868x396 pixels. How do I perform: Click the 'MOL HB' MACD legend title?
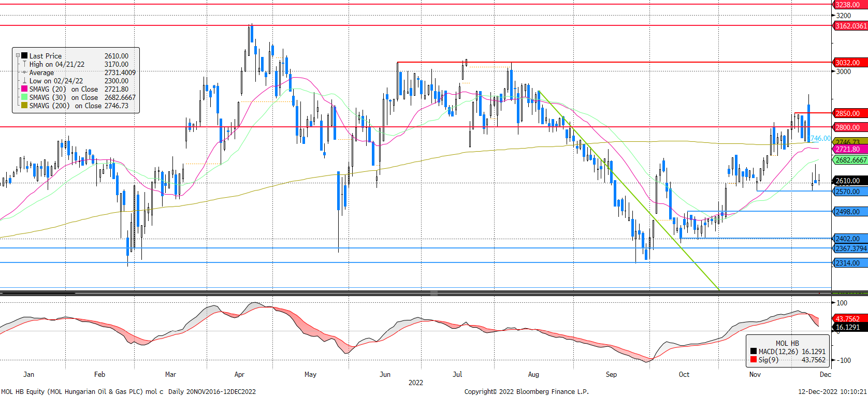coord(787,343)
